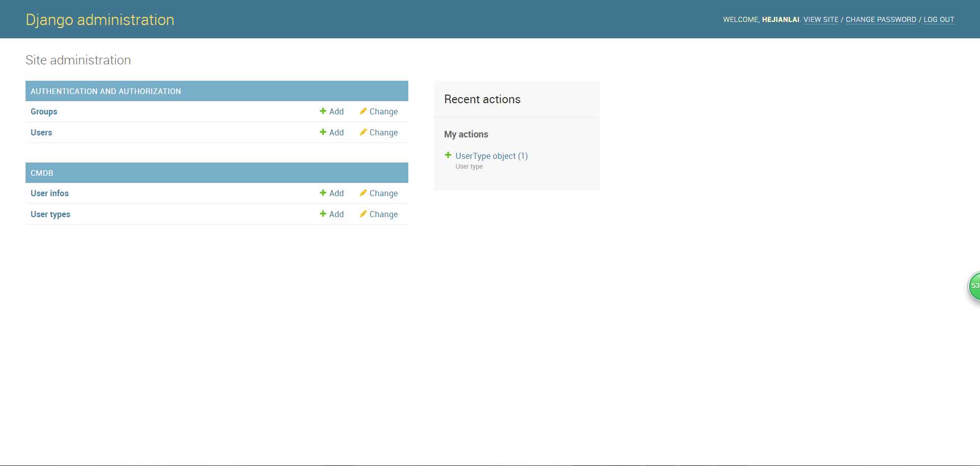Open the Users model link
This screenshot has width=980, height=466.
[41, 132]
